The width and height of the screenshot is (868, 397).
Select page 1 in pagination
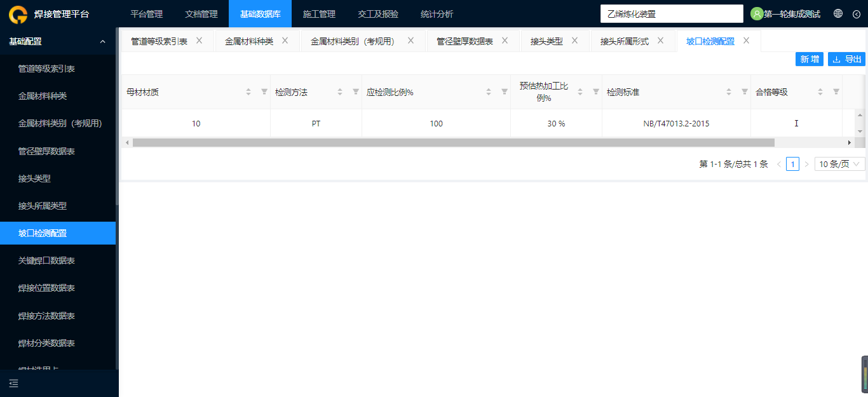click(x=792, y=164)
